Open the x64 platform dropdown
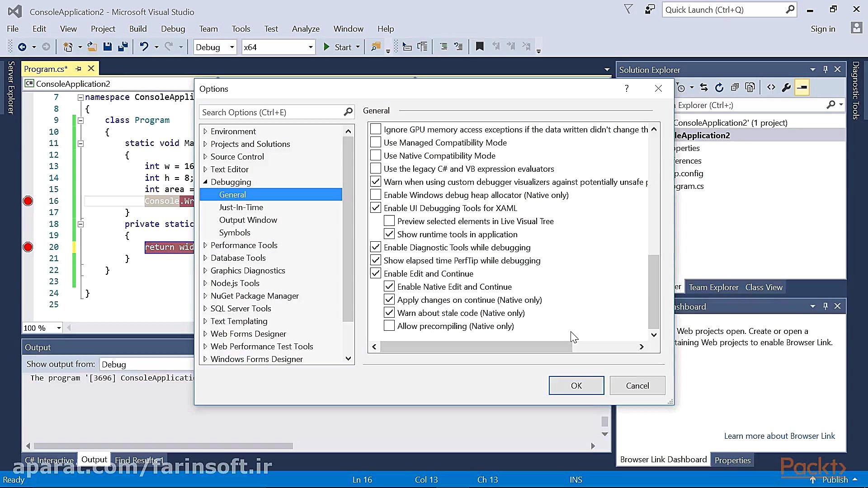The height and width of the screenshot is (488, 868). (x=310, y=47)
